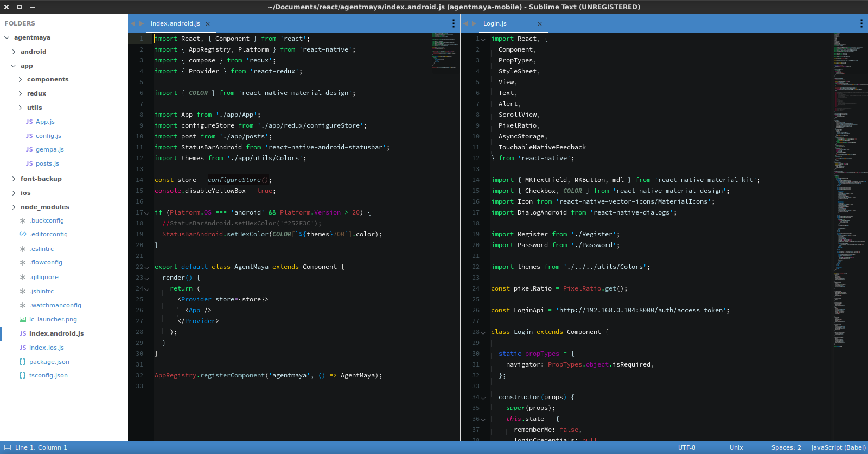Expand the font-backup folder

14,179
